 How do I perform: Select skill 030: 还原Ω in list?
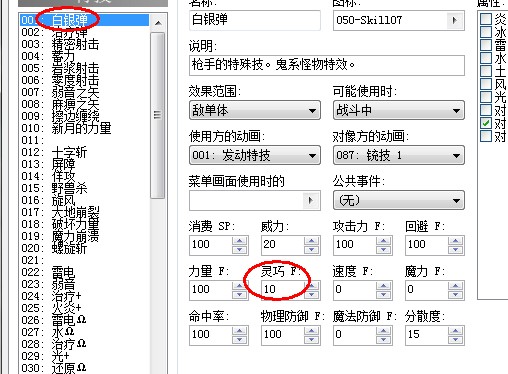[x=84, y=368]
